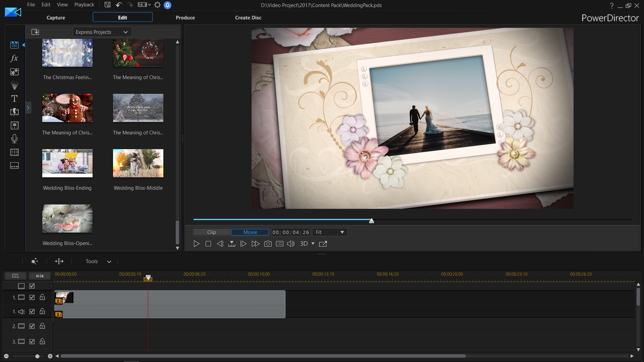The height and width of the screenshot is (362, 644).
Task: Select Movie preview mode button
Action: coord(250,232)
